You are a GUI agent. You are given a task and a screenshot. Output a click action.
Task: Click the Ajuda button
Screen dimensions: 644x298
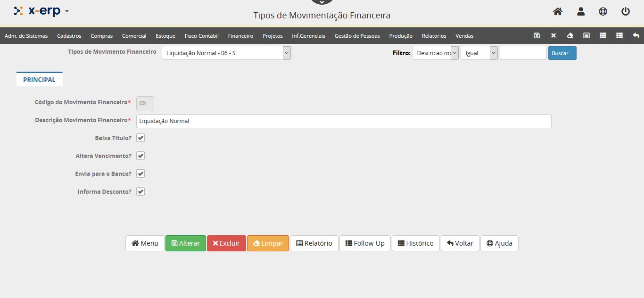(499, 243)
